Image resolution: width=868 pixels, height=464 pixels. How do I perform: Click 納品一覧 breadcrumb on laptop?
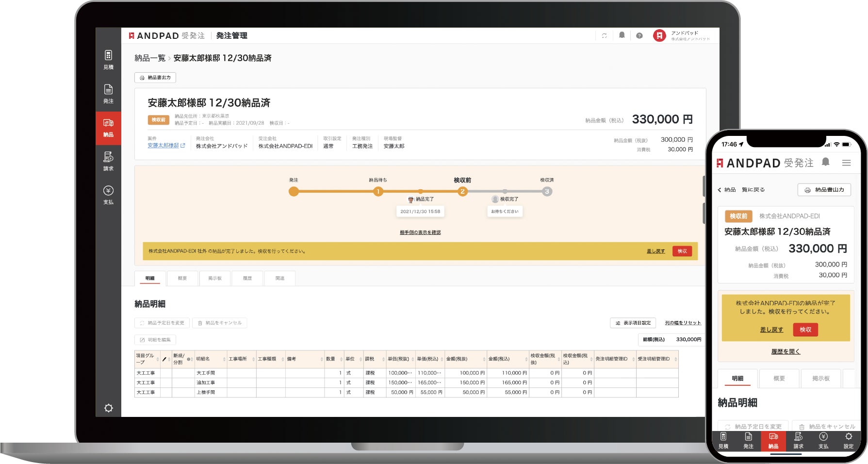(150, 58)
